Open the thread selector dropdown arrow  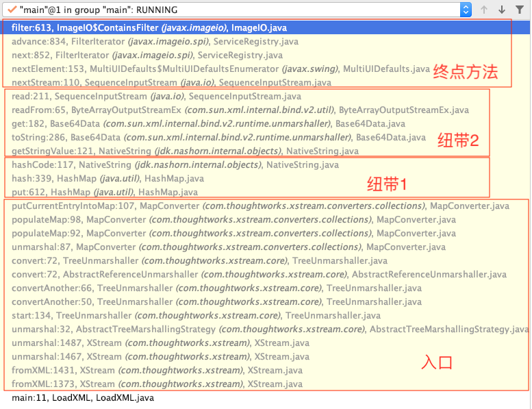[466, 10]
